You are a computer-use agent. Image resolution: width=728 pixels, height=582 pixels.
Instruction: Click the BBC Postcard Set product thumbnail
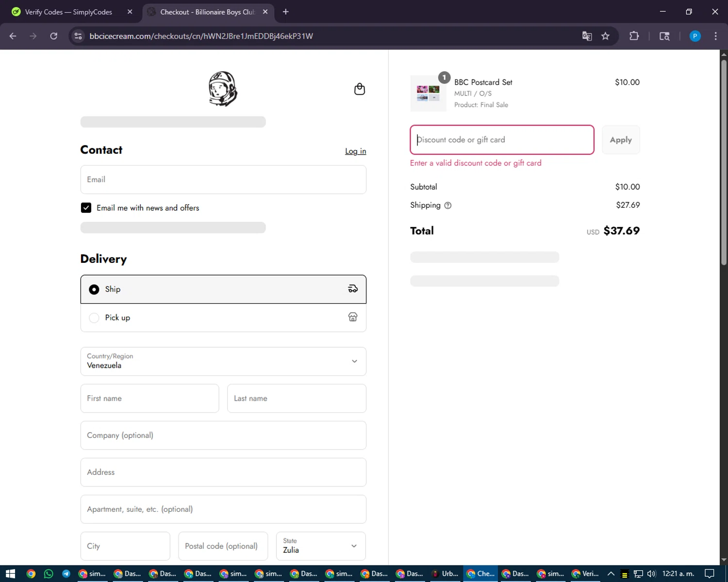click(x=428, y=93)
